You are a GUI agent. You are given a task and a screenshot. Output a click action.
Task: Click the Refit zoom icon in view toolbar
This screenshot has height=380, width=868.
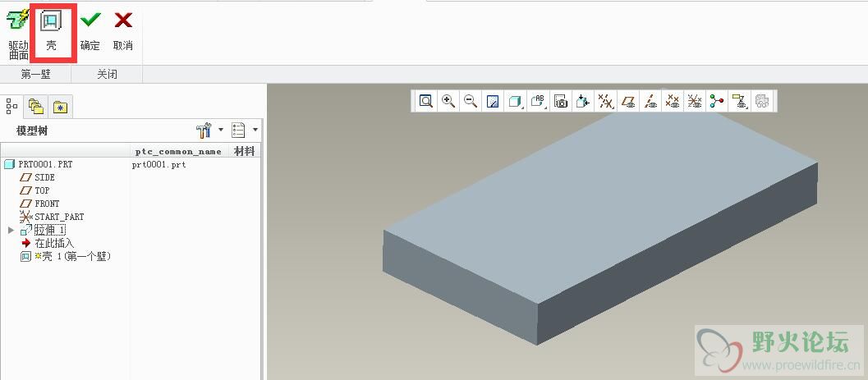point(426,101)
